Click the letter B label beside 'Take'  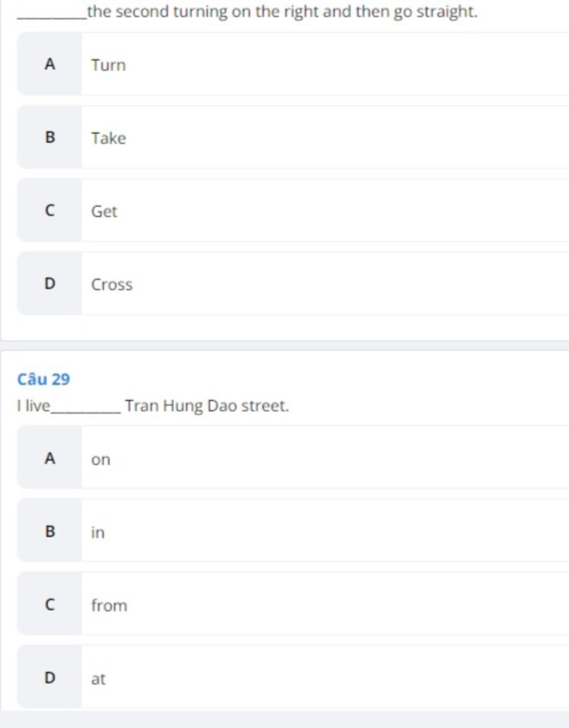point(49,137)
